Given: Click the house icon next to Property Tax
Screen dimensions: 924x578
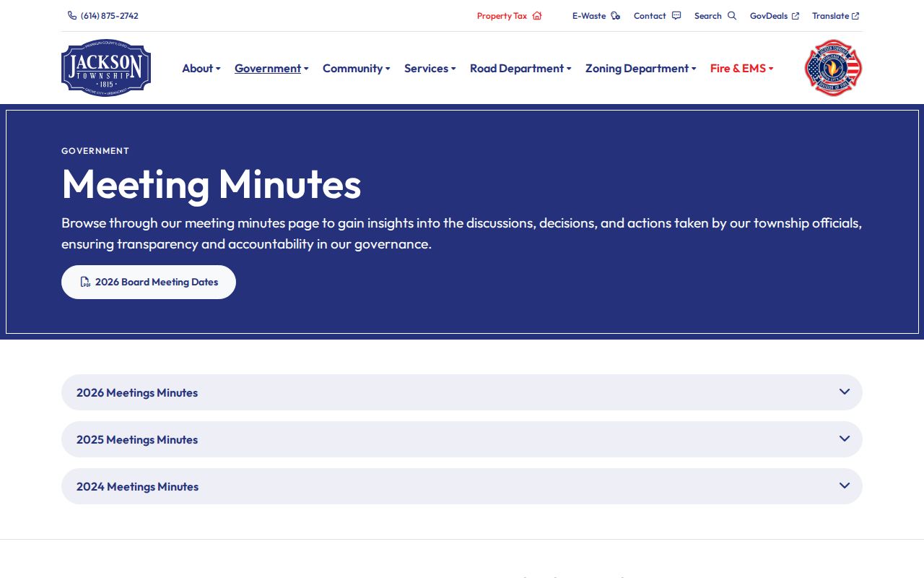Looking at the screenshot, I should pos(537,15).
